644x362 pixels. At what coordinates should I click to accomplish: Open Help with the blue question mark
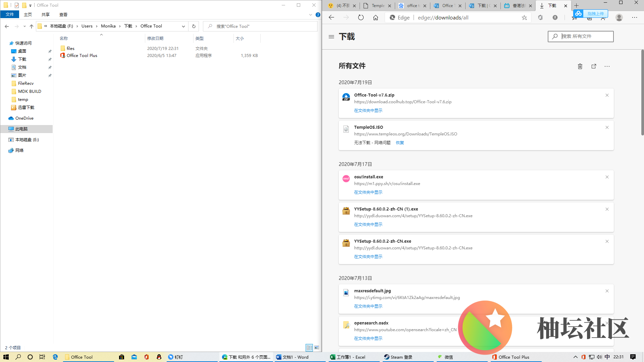tap(318, 15)
